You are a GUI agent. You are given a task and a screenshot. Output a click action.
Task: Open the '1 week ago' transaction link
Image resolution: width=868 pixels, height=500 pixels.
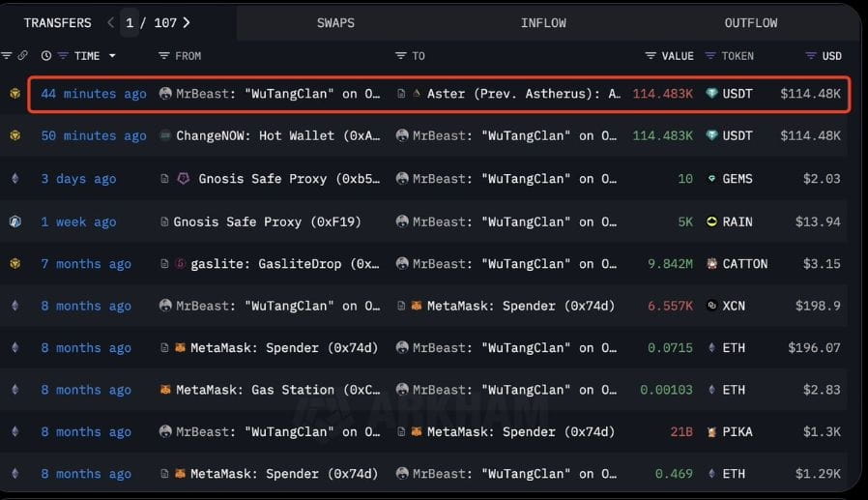tap(78, 222)
